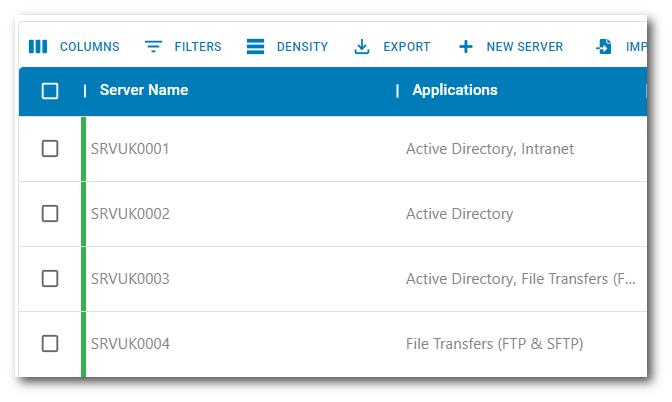Enable the checkbox for SRVUK0004
Screen dimensions: 672x402
tap(50, 344)
